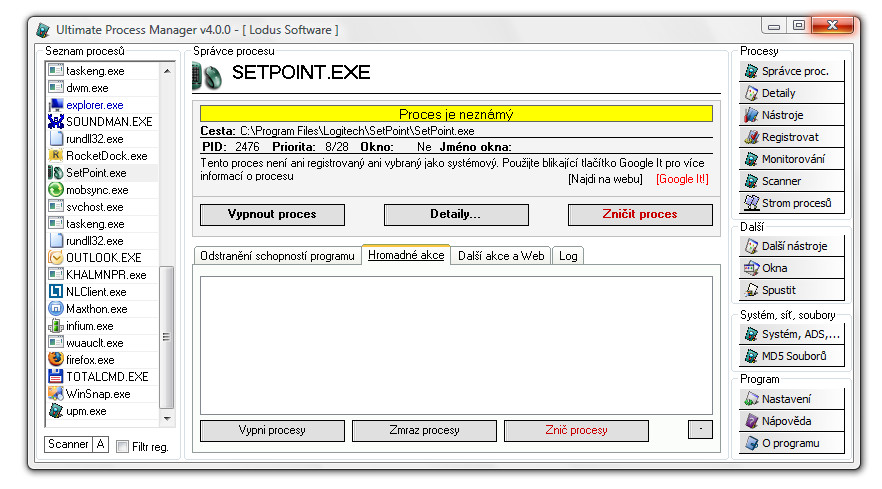The width and height of the screenshot is (882, 489).
Task: Switch to Log tab
Action: tap(568, 256)
